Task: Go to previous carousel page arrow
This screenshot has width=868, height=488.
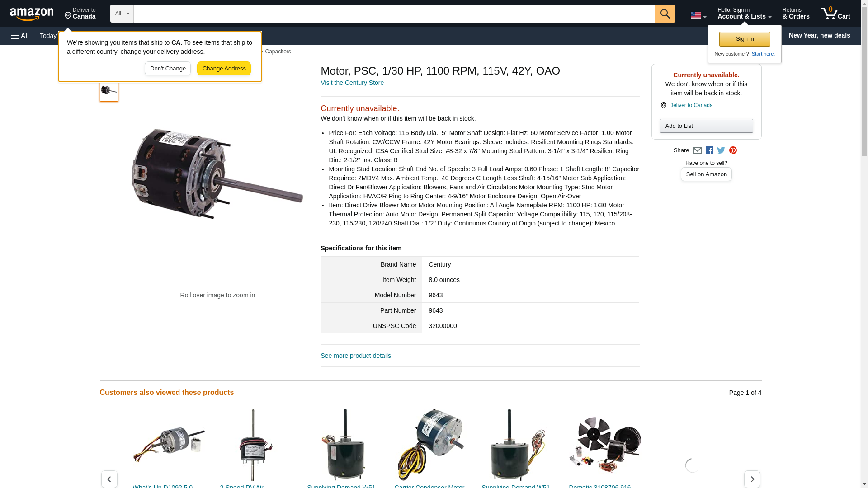Action: pyautogui.click(x=109, y=479)
